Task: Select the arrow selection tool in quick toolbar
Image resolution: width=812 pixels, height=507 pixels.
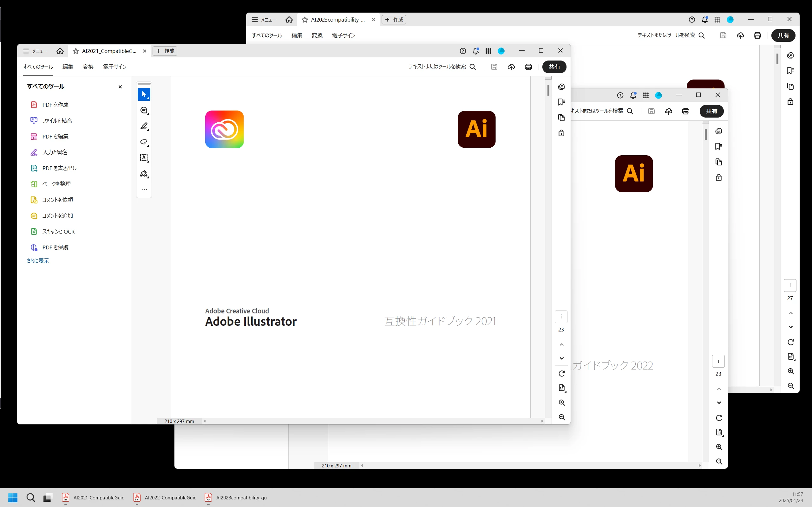Action: coord(144,94)
